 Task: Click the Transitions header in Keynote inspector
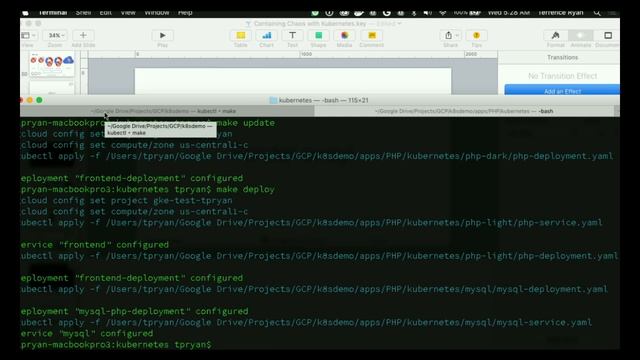562,58
